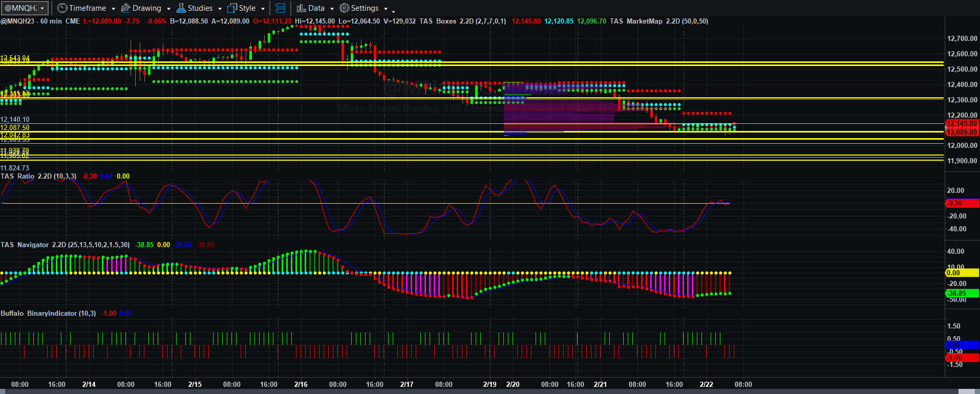This screenshot has width=980, height=394.
Task: Expand the Studies dropdown arrow
Action: coord(220,9)
